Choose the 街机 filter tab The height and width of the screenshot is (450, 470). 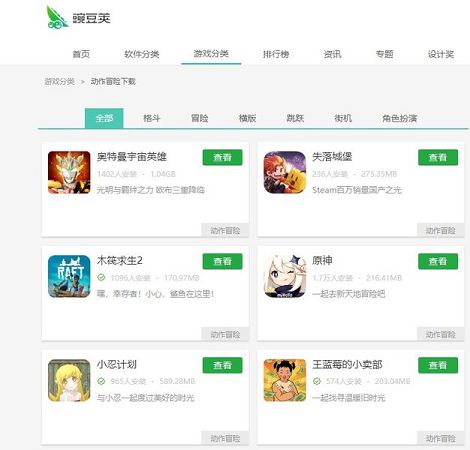click(343, 118)
